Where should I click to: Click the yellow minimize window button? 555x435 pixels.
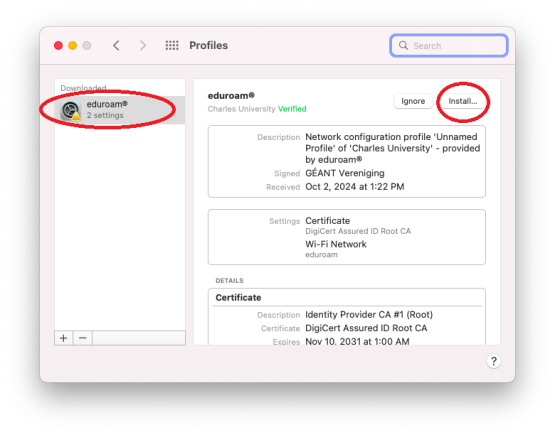(73, 45)
